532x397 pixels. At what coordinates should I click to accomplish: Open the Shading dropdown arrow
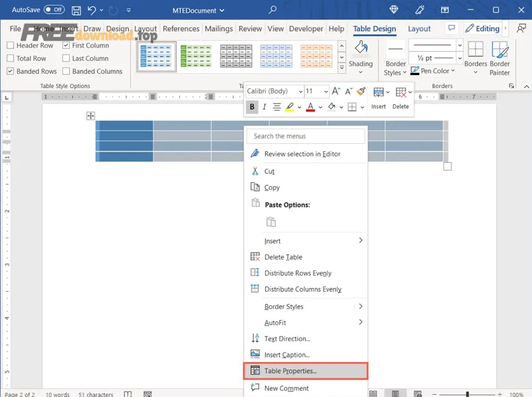(x=361, y=72)
